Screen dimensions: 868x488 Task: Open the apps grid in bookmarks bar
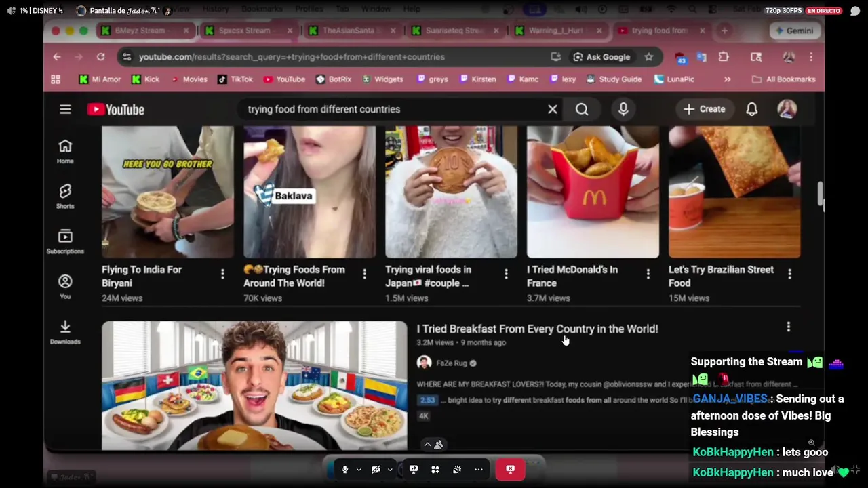pos(56,79)
